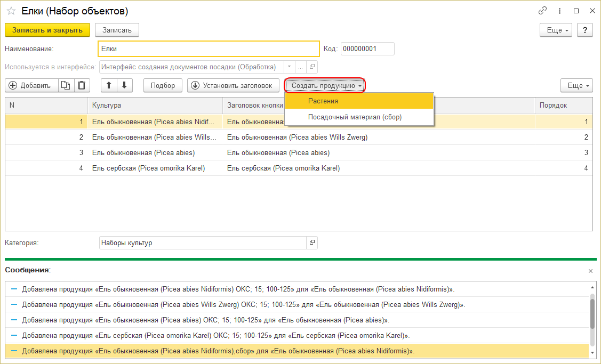The width and height of the screenshot is (601, 364).
Task: Click the copy row icon
Action: [66, 85]
